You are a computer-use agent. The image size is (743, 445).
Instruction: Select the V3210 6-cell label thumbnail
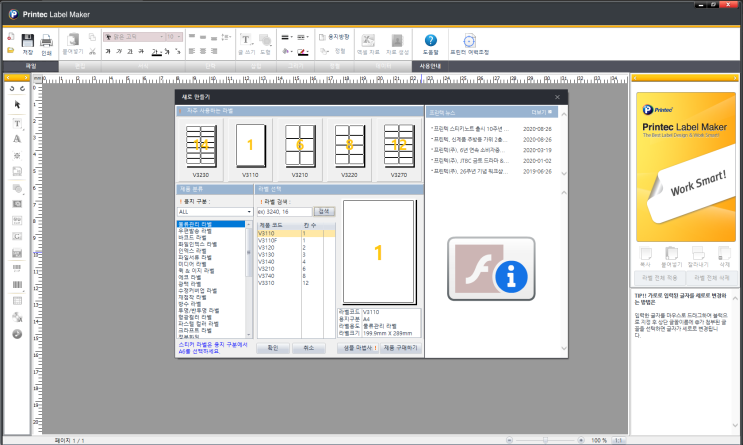[x=299, y=150]
